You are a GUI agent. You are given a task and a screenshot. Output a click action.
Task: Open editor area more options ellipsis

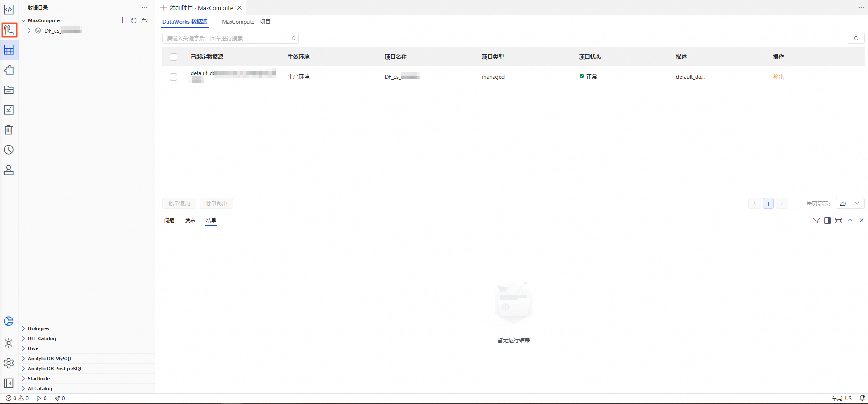tap(861, 8)
